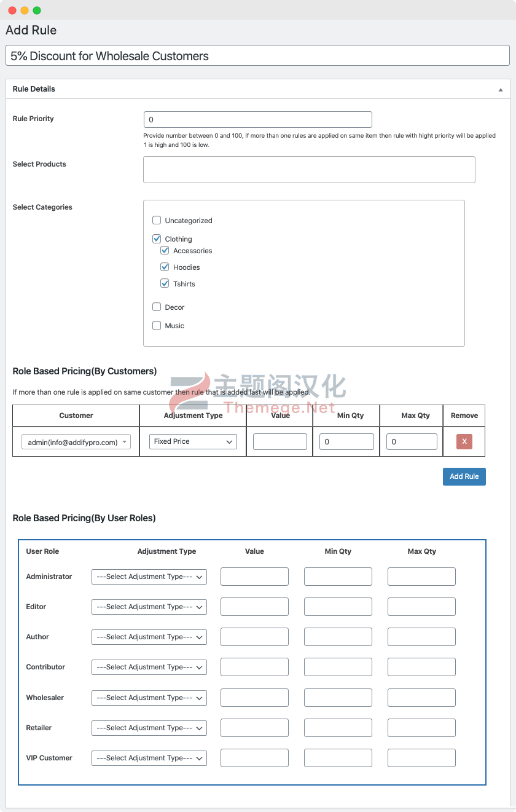Click Contributor Max Qty field
Screen dimensions: 516x812
(x=421, y=667)
